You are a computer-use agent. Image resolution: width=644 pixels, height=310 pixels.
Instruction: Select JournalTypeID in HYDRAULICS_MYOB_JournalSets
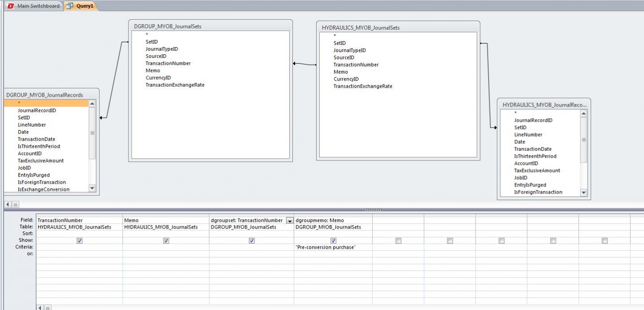tap(349, 50)
